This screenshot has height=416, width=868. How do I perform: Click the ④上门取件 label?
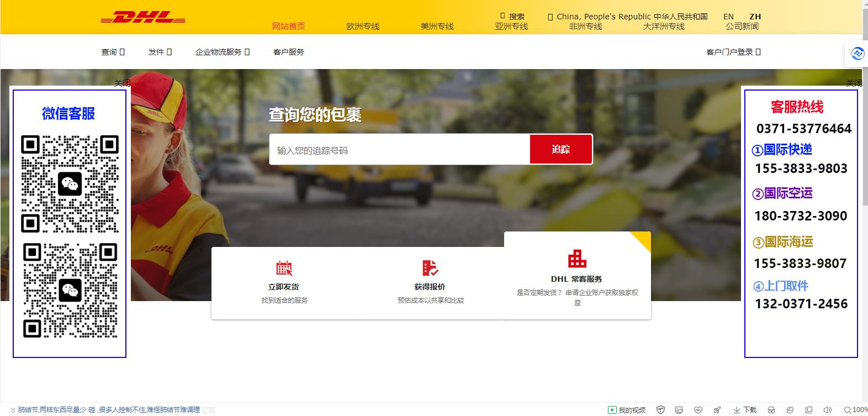click(781, 286)
